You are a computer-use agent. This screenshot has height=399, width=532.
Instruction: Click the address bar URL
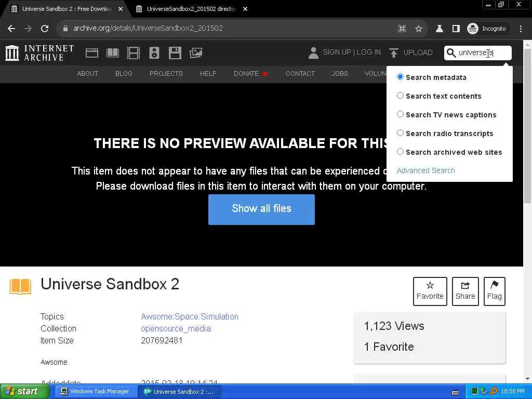coord(148,28)
